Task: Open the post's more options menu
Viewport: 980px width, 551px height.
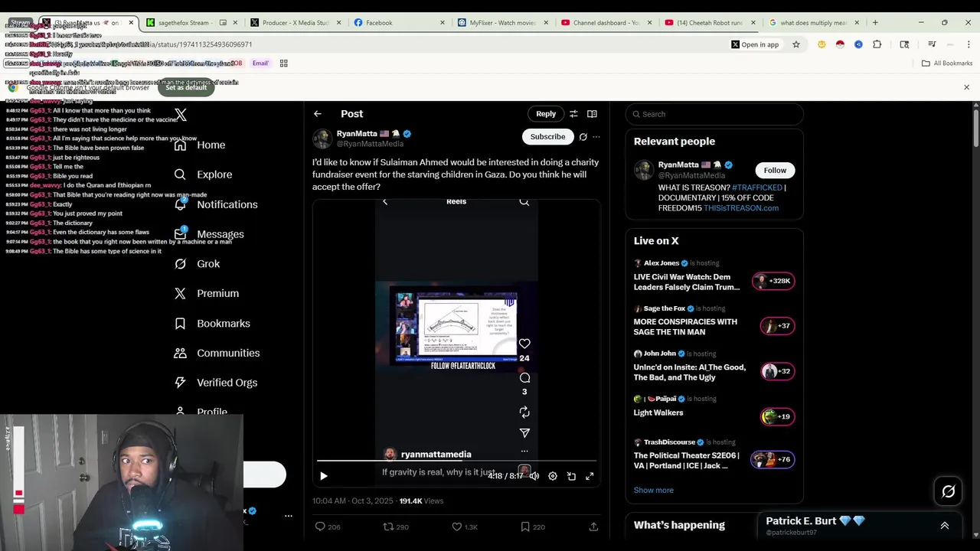Action: [596, 137]
